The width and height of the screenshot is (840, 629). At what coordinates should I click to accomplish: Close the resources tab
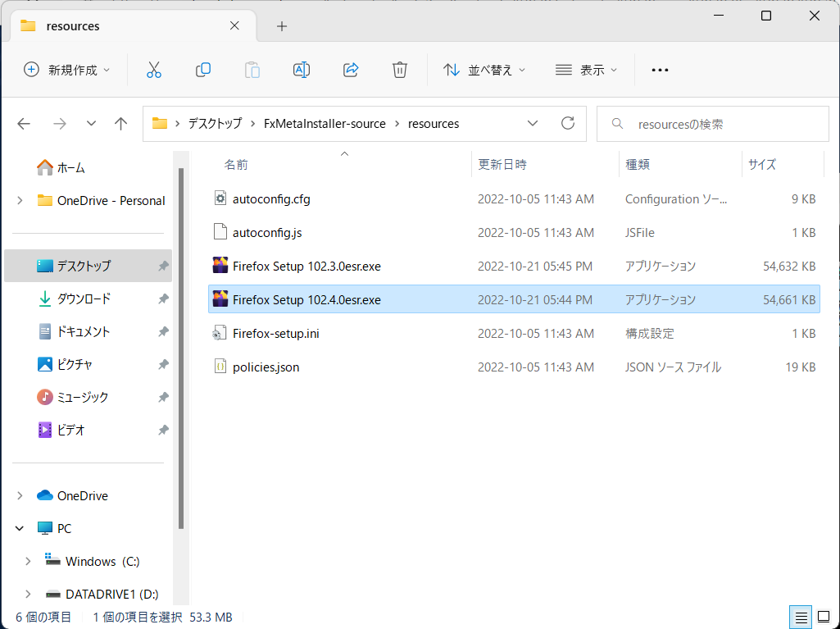234,25
